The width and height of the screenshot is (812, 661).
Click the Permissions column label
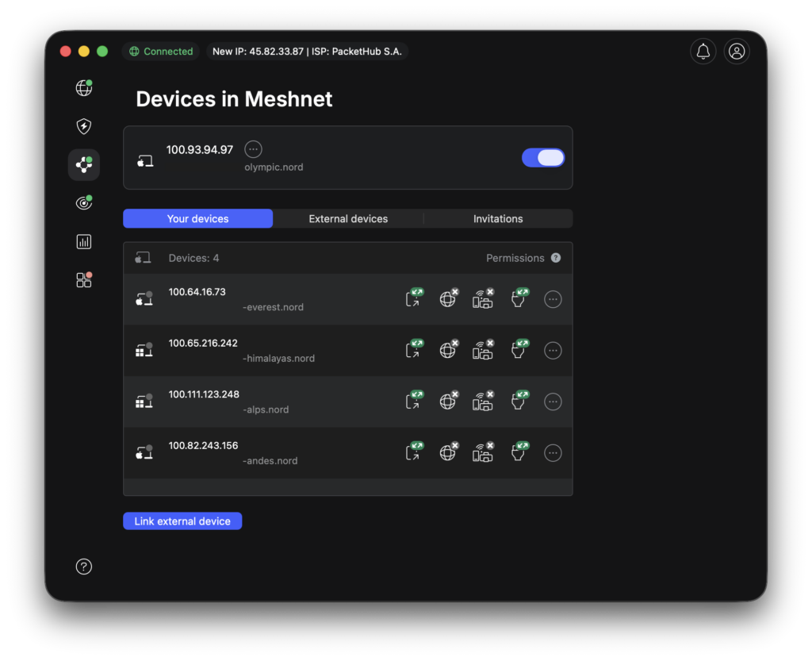pos(515,258)
